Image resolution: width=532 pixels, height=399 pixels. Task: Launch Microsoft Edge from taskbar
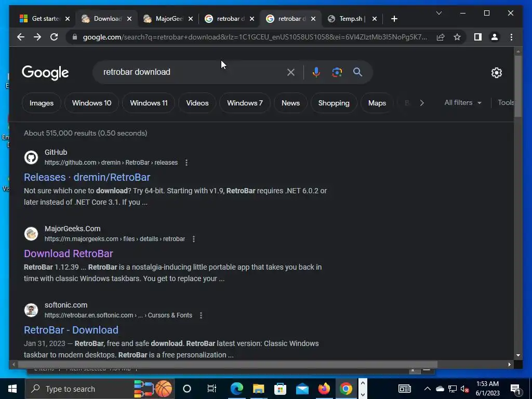237,389
